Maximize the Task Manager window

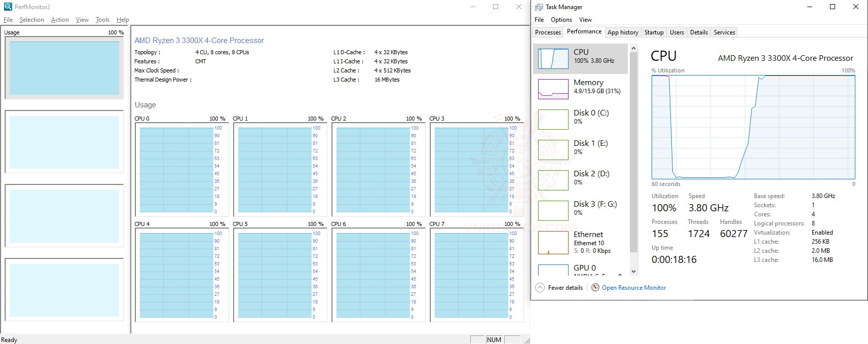pyautogui.click(x=833, y=7)
